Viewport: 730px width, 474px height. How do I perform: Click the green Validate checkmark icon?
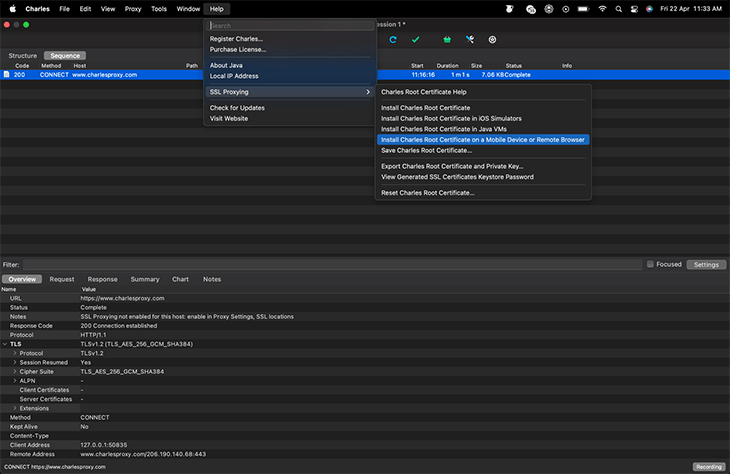click(416, 40)
